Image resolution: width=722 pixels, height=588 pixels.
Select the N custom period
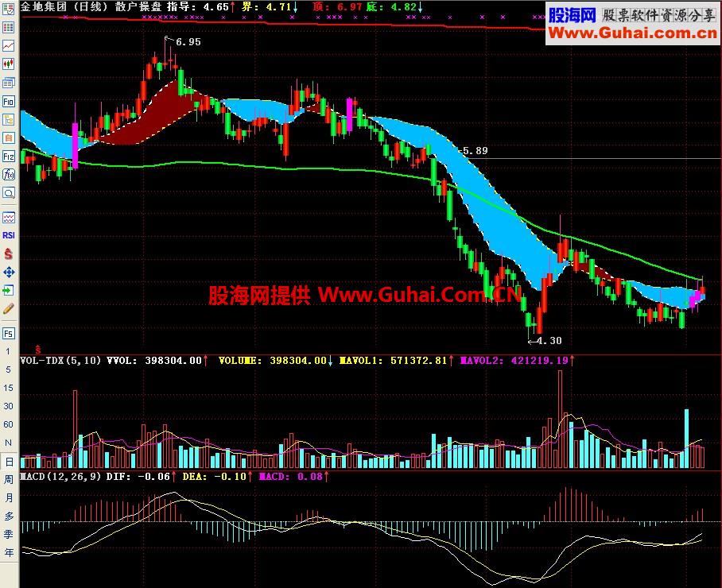tap(8, 443)
